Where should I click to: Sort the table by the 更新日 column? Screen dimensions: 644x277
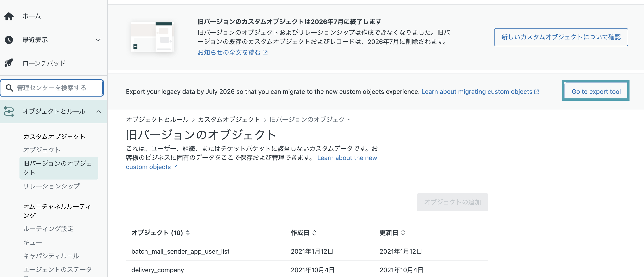point(392,233)
